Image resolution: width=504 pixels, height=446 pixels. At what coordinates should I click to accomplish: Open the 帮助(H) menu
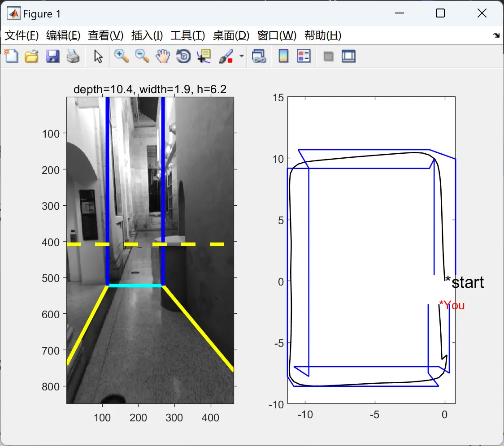(x=322, y=35)
